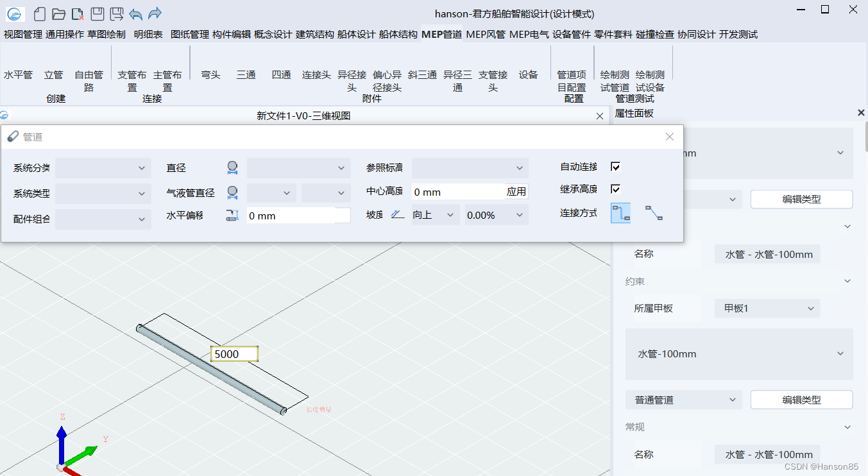
Task: Select the diagonal 连接方式 icon
Action: pyautogui.click(x=654, y=213)
